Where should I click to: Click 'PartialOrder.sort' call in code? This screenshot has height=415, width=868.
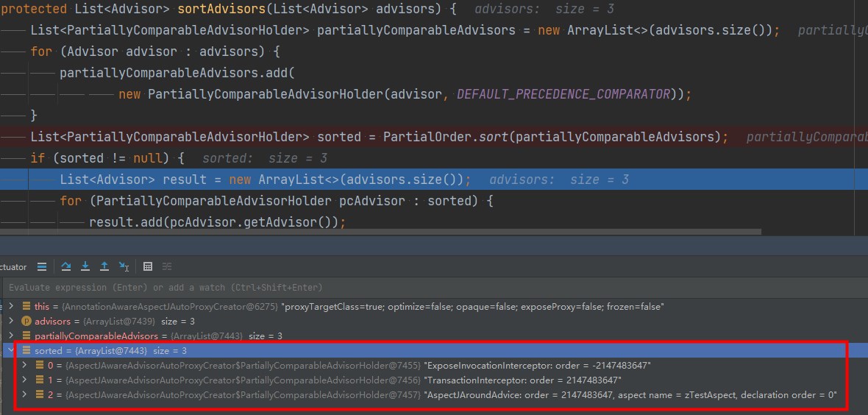click(x=447, y=137)
